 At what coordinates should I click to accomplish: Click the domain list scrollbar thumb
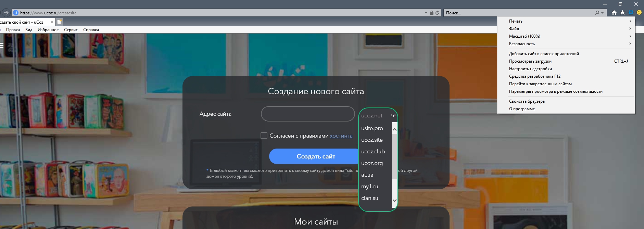point(394,156)
